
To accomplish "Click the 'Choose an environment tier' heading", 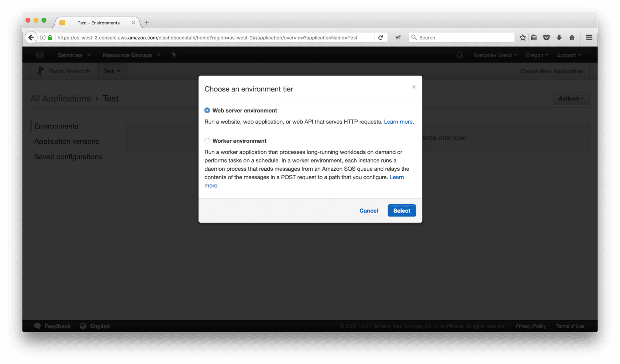I will (x=249, y=89).
